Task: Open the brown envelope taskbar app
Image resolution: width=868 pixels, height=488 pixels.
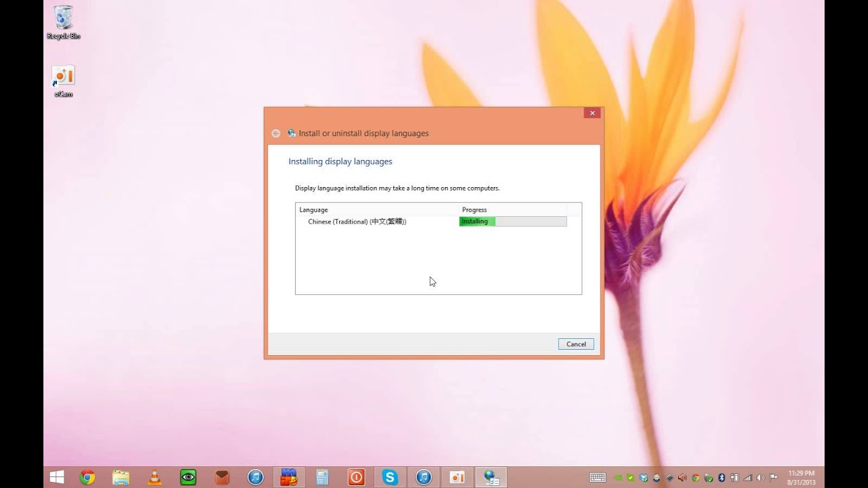Action: [222, 477]
